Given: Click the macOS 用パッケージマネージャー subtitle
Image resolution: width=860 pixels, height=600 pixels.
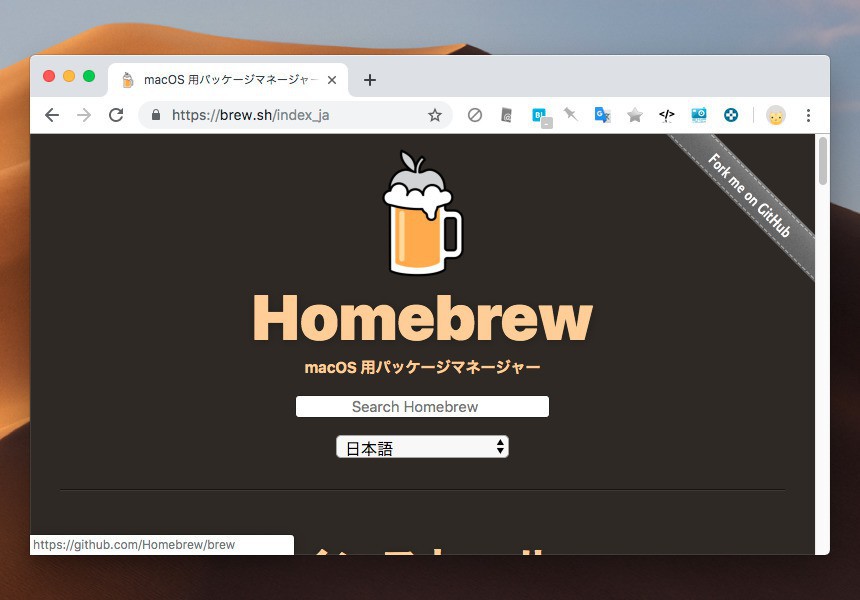Looking at the screenshot, I should click(422, 367).
